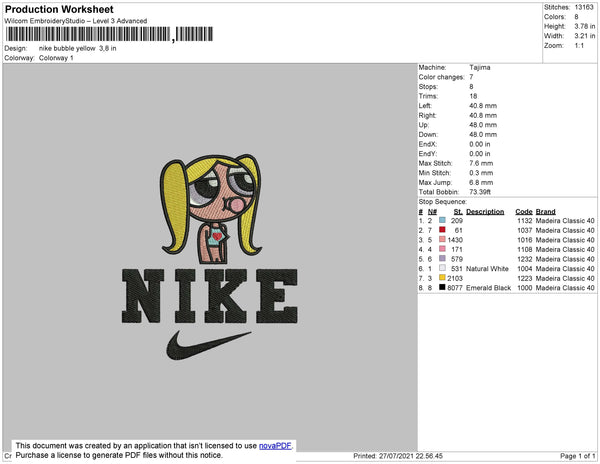
Task: Click the 'Brand' column header
Action: [x=545, y=212]
